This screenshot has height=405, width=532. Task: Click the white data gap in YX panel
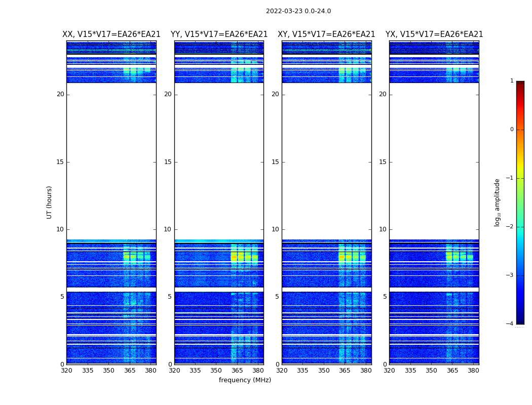point(434,161)
